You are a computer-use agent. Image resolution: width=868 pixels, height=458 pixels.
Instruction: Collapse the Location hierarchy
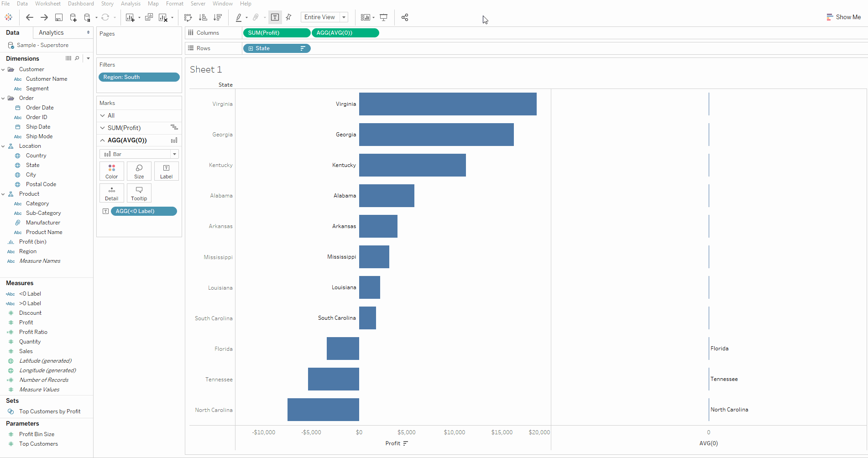point(3,146)
